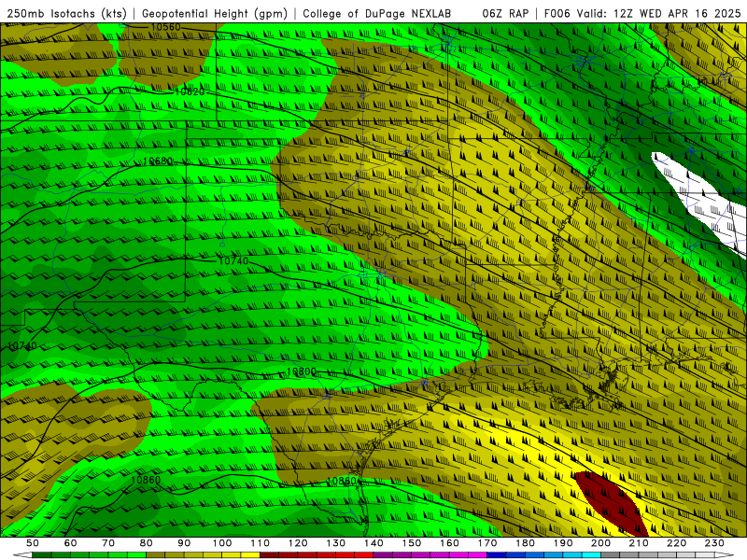
Task: Click the '120' color bar label
Action: point(298,543)
